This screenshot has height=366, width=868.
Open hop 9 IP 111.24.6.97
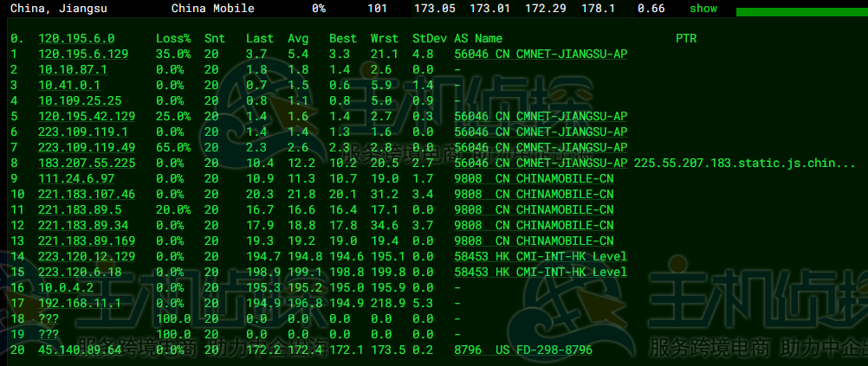76,179
